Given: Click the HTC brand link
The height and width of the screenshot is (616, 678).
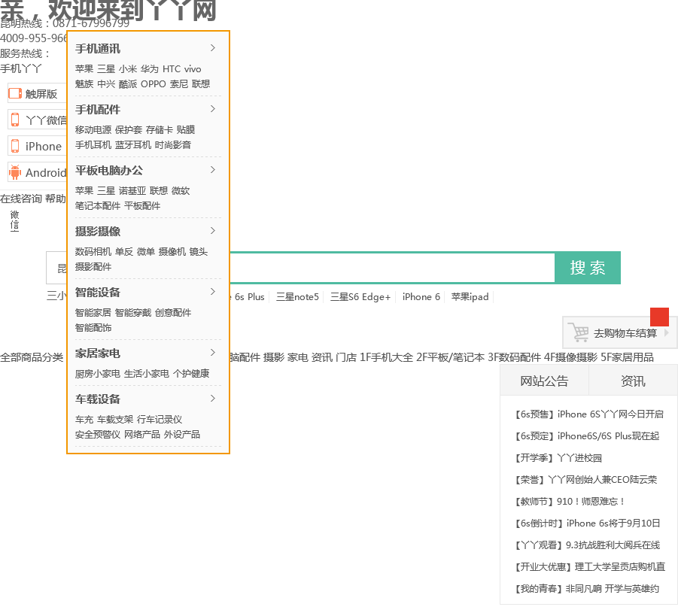Looking at the screenshot, I should click(x=172, y=68).
